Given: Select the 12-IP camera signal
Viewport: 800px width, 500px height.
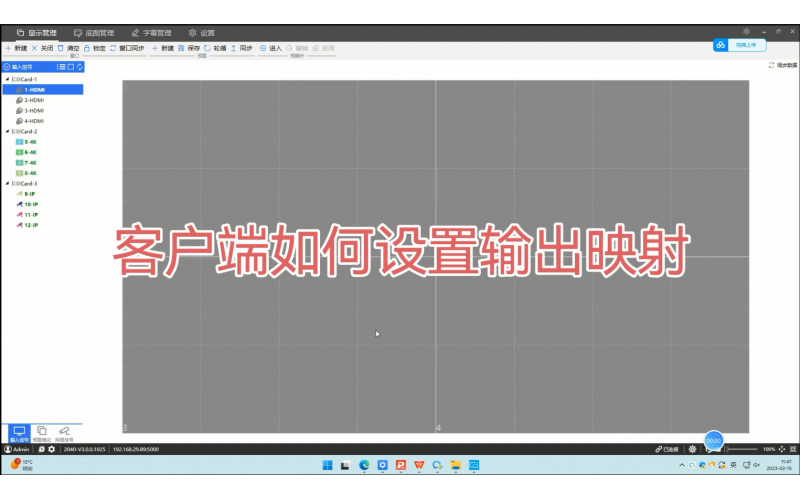Looking at the screenshot, I should click(x=28, y=225).
